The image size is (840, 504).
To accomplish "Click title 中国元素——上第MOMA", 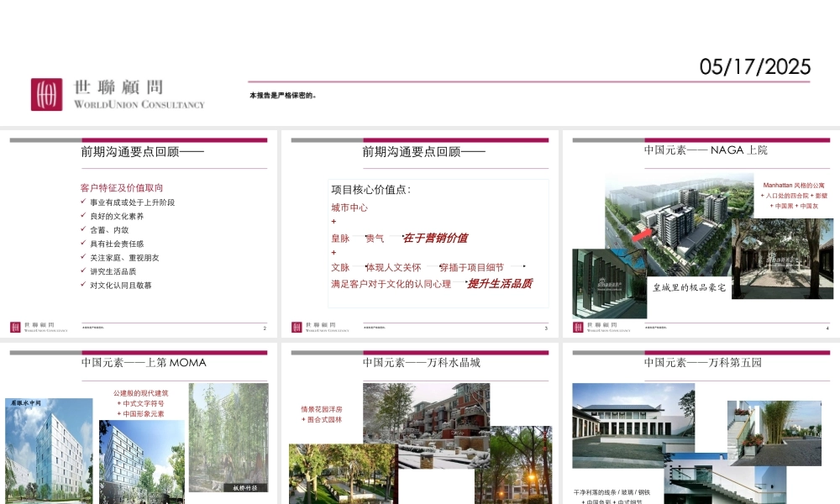I will pos(144,363).
